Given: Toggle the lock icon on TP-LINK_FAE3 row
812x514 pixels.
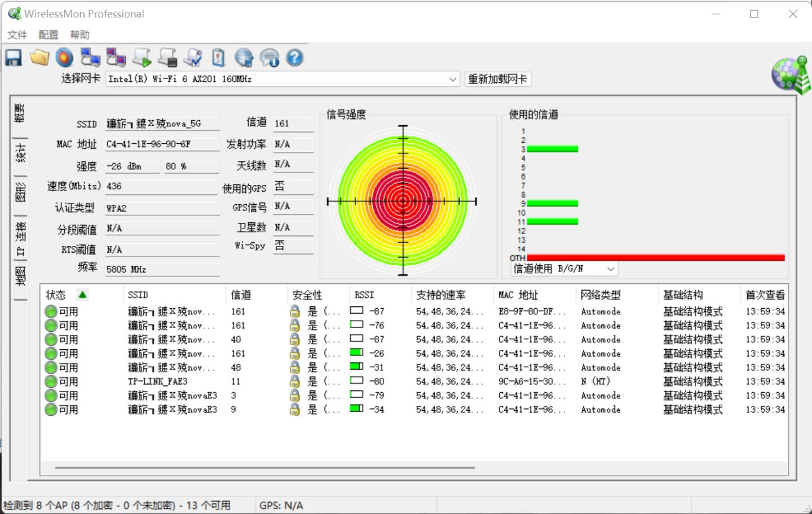Looking at the screenshot, I should pos(294,381).
